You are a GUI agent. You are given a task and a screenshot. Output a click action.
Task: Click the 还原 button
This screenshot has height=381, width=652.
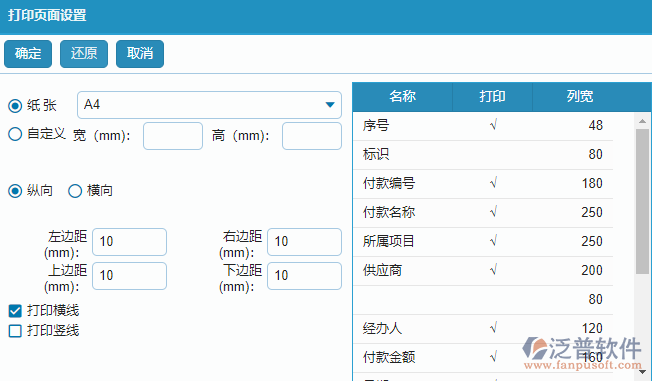(x=84, y=54)
